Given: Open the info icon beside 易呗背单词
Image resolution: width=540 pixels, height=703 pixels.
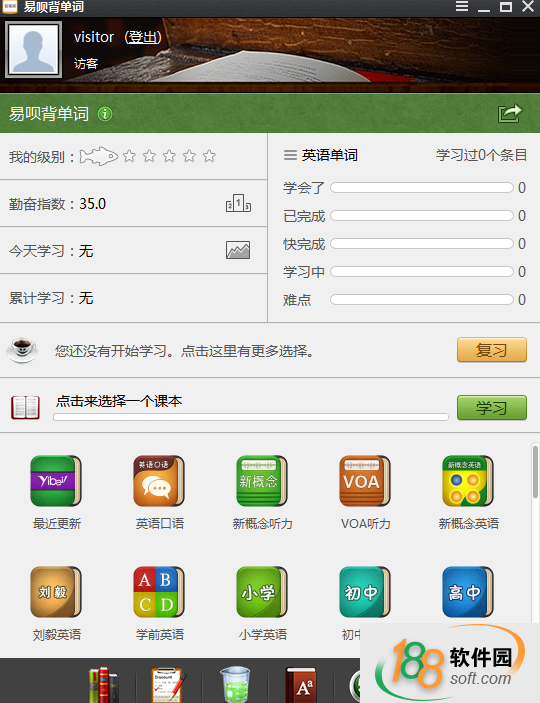Looking at the screenshot, I should (x=105, y=114).
